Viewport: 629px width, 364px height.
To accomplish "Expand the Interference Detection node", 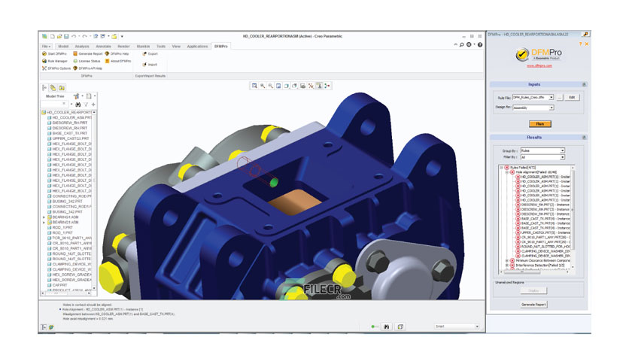I will pyautogui.click(x=506, y=265).
